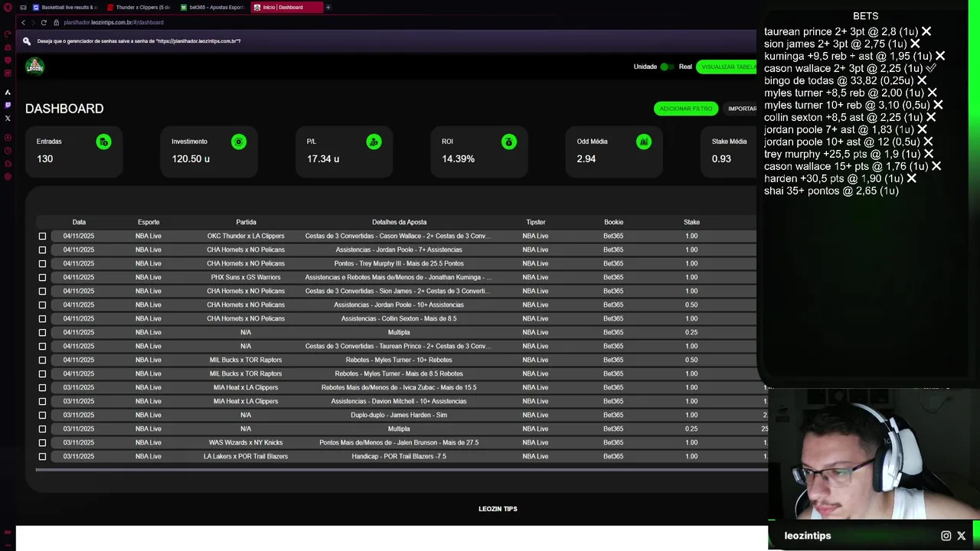Click the Tipster column header
The width and height of the screenshot is (980, 551).
[535, 222]
